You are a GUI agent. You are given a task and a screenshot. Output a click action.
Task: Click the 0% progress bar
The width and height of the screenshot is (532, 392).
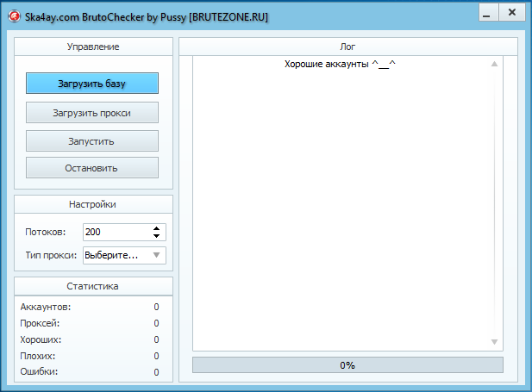(347, 365)
